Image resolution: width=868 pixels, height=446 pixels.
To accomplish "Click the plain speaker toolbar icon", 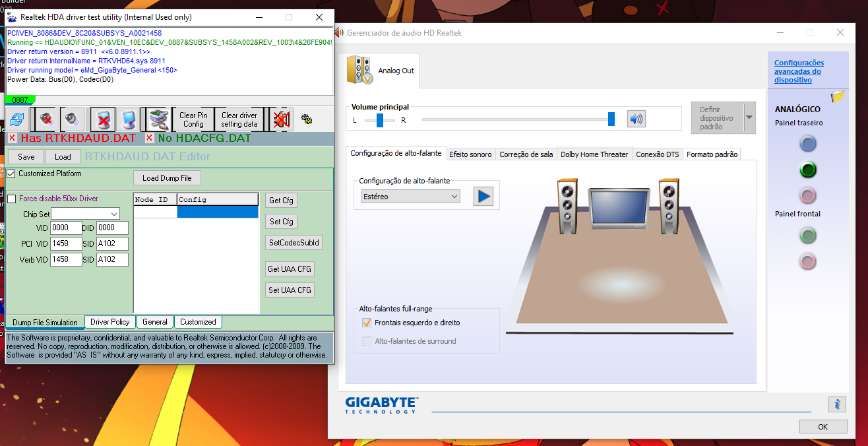I will point(72,119).
